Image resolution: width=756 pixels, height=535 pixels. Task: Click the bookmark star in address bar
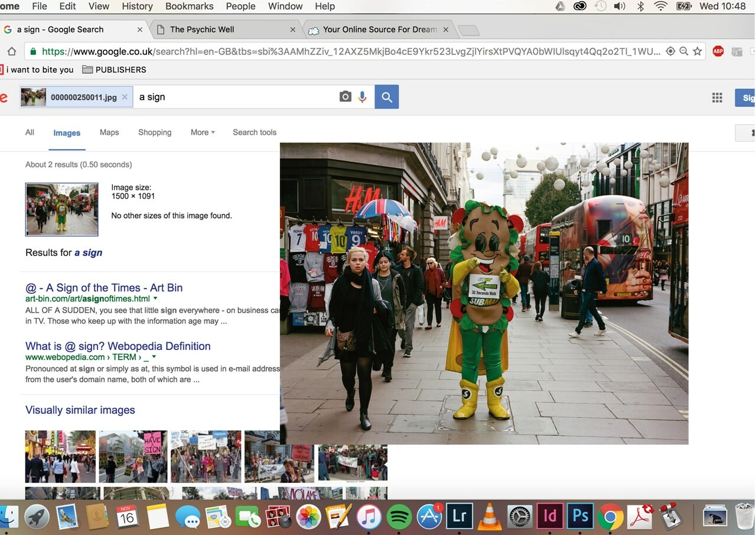click(698, 51)
